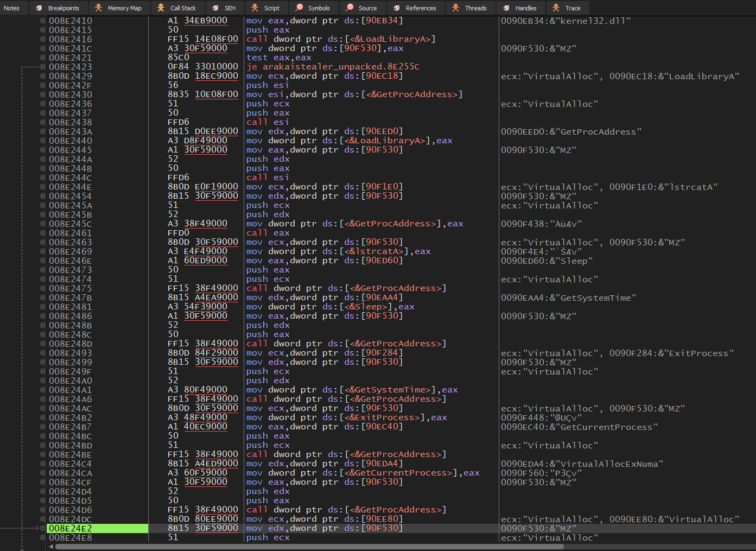The height and width of the screenshot is (551, 756).
Task: Open Symbols panel via its lollipop icon
Action: [298, 8]
